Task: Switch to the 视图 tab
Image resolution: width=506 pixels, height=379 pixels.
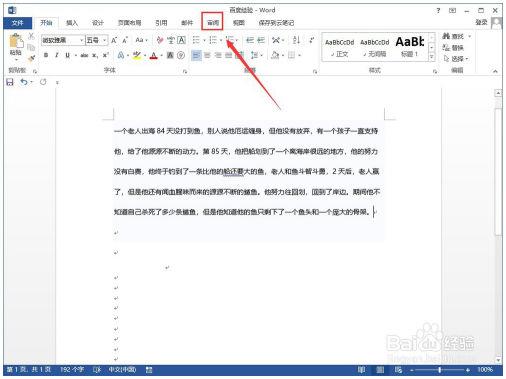Action: [238, 23]
